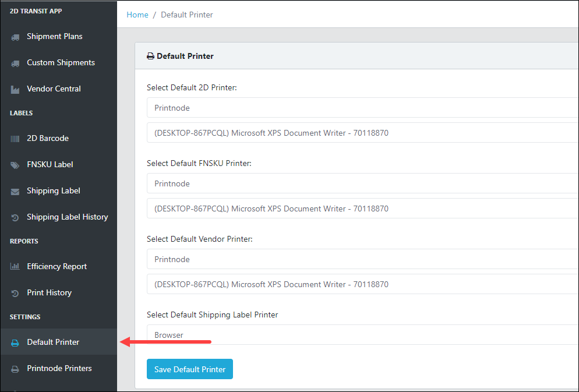The height and width of the screenshot is (392, 579).
Task: Click the FNSKU Label tags icon
Action: point(15,165)
